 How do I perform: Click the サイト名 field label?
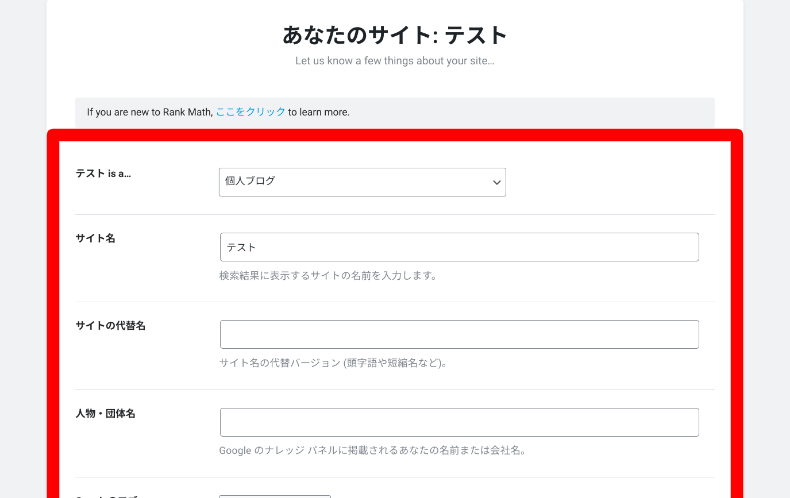pos(95,238)
